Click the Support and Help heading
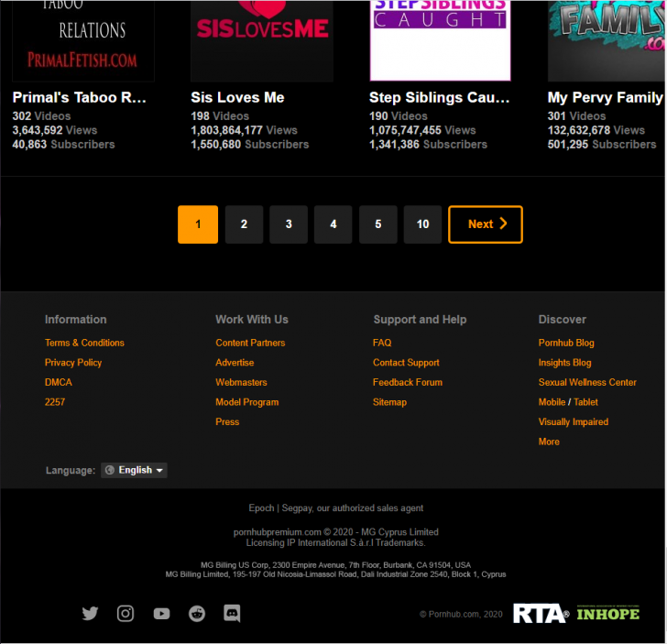 click(x=420, y=320)
